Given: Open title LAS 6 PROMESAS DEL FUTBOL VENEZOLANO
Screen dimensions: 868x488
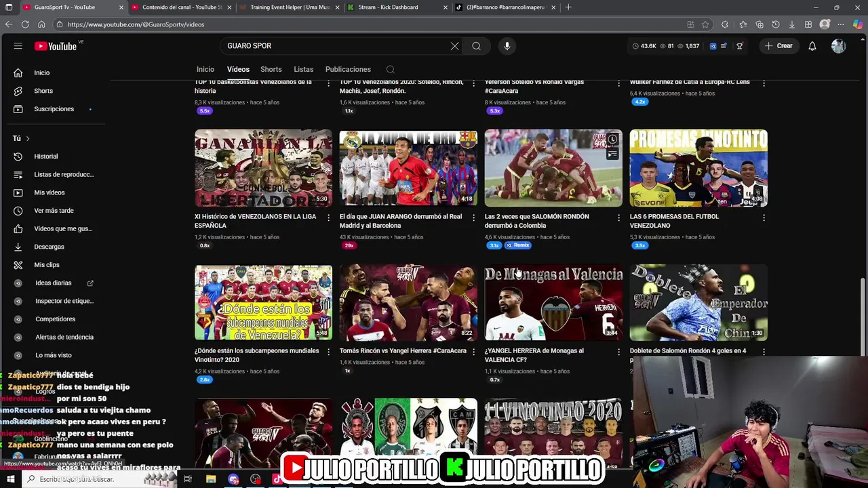Looking at the screenshot, I should click(674, 221).
